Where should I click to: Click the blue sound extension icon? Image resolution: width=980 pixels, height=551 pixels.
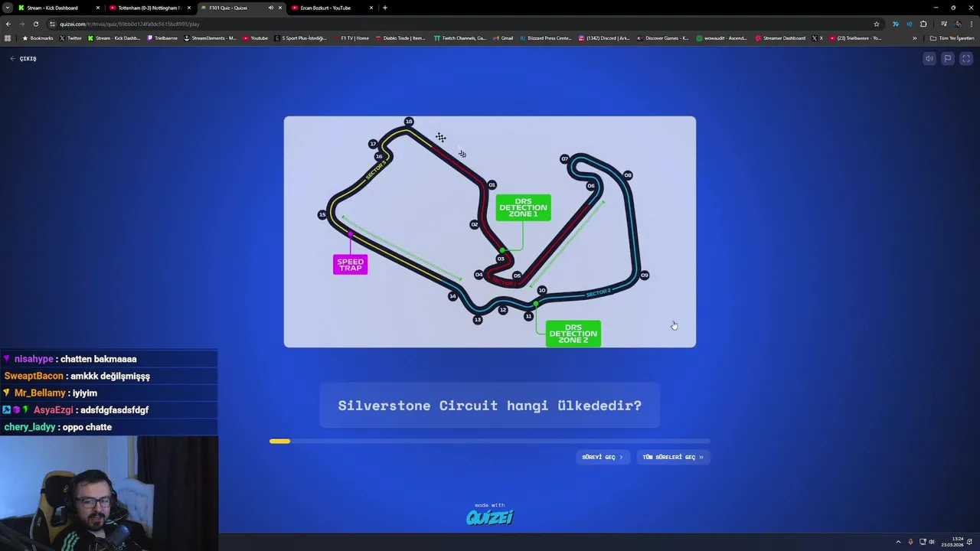pos(909,24)
